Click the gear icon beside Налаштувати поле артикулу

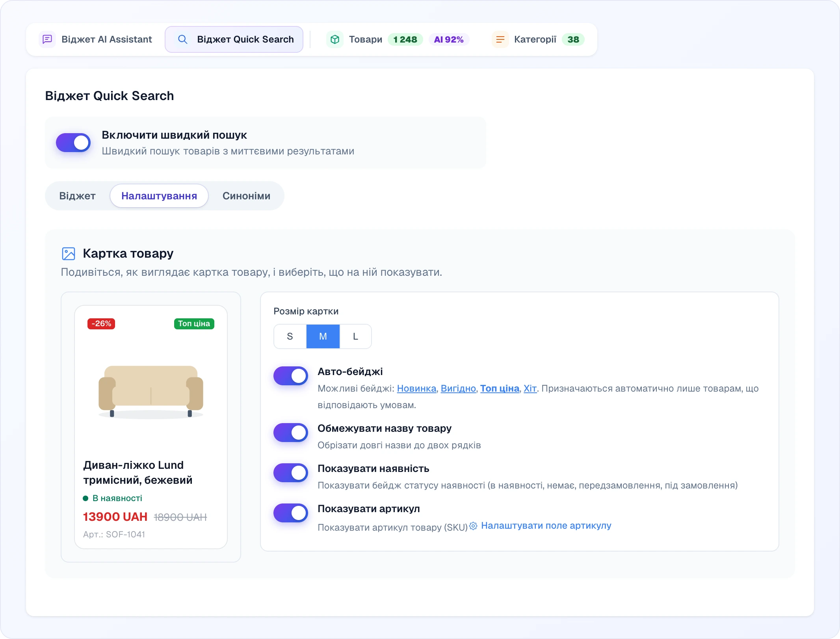coord(473,526)
